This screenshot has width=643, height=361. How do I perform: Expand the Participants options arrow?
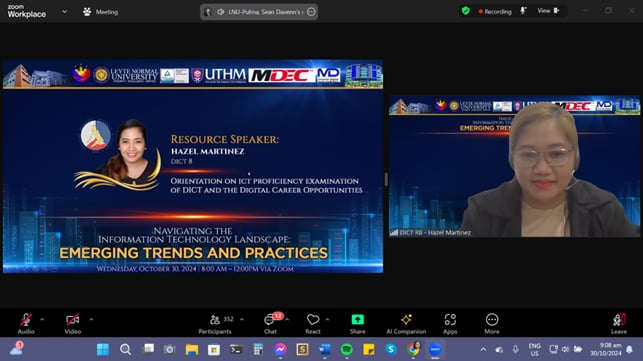[242, 319]
